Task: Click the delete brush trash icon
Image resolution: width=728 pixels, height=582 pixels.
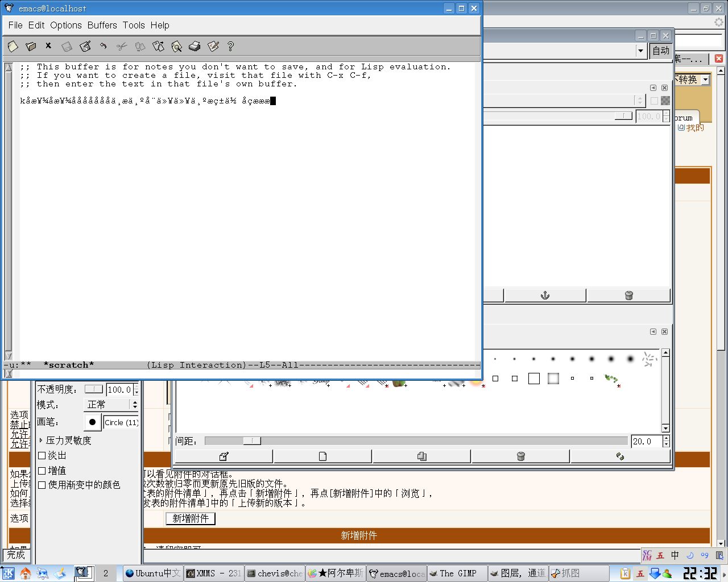Action: point(520,456)
